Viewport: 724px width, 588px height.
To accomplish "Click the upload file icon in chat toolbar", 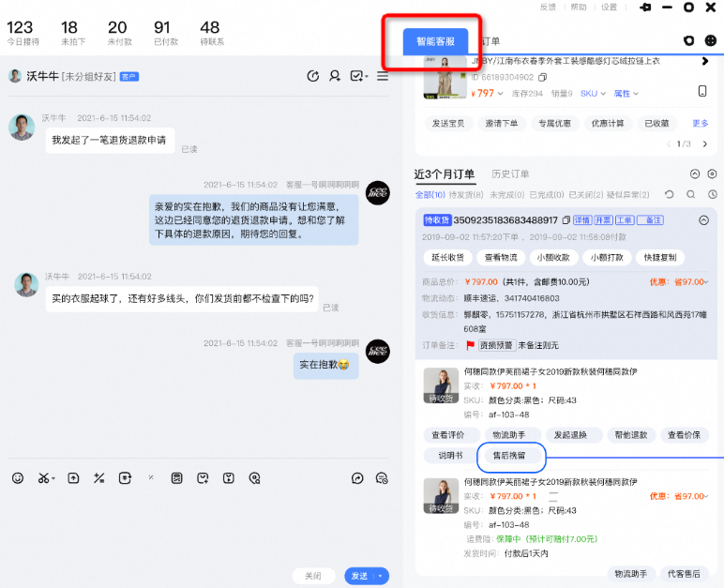I will 73,478.
